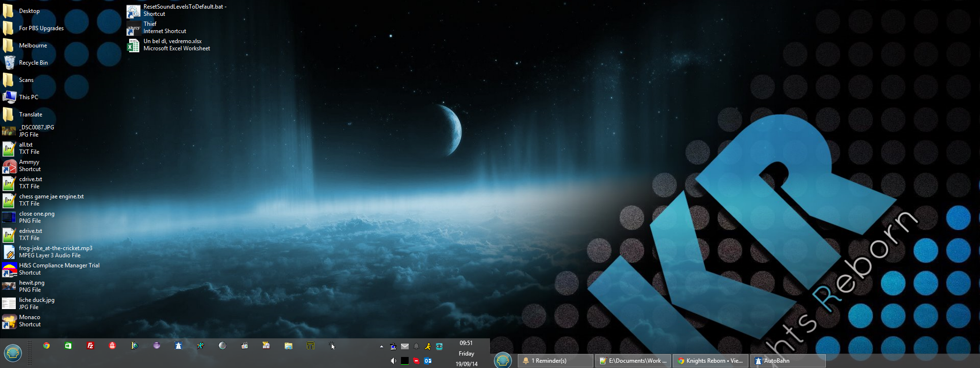Select the close one.png file

[x=28, y=218]
